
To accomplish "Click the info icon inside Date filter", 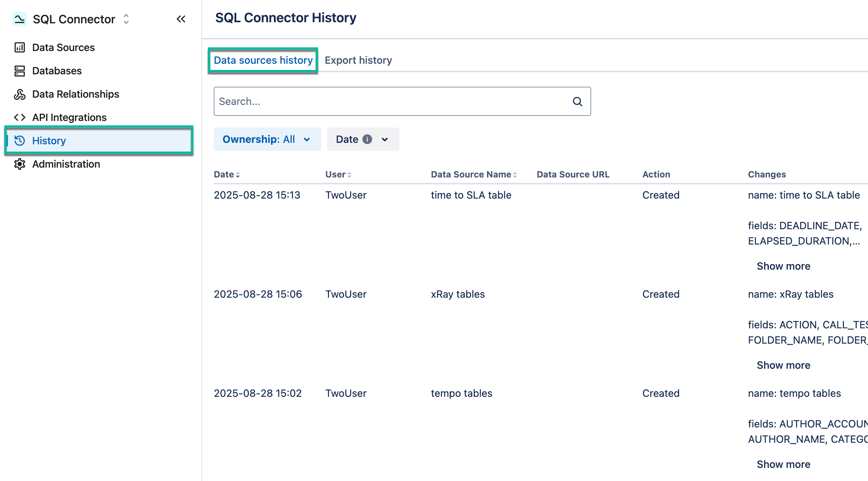I will click(368, 139).
